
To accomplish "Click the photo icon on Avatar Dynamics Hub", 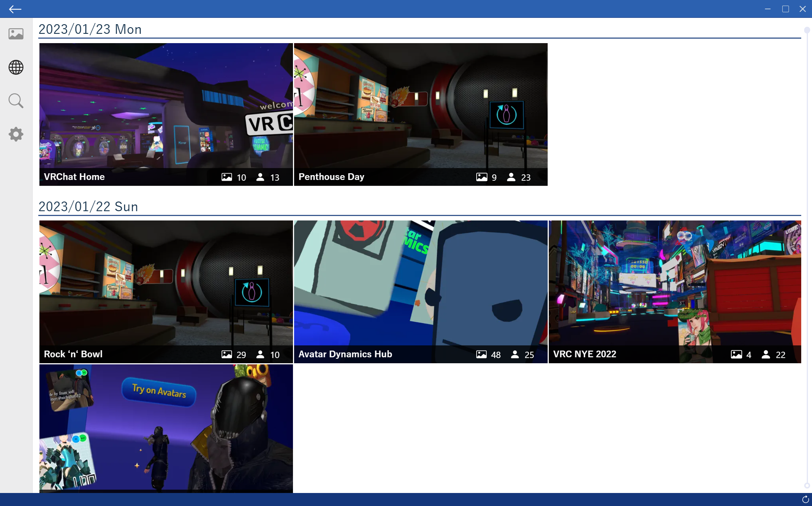I will click(482, 355).
